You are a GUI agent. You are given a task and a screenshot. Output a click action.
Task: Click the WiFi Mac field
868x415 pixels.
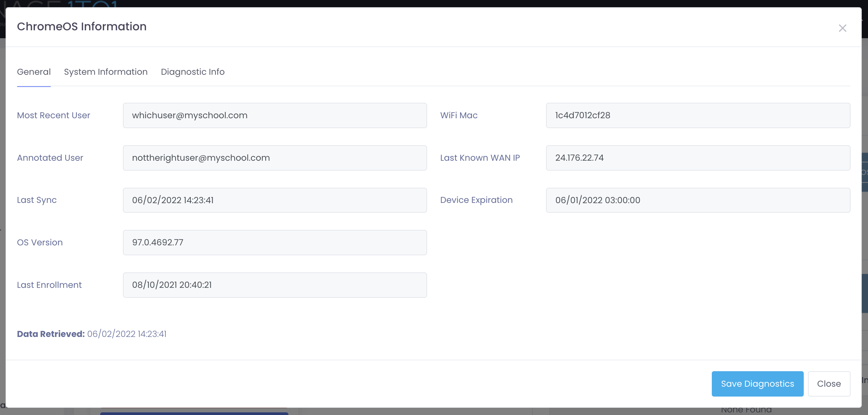698,115
